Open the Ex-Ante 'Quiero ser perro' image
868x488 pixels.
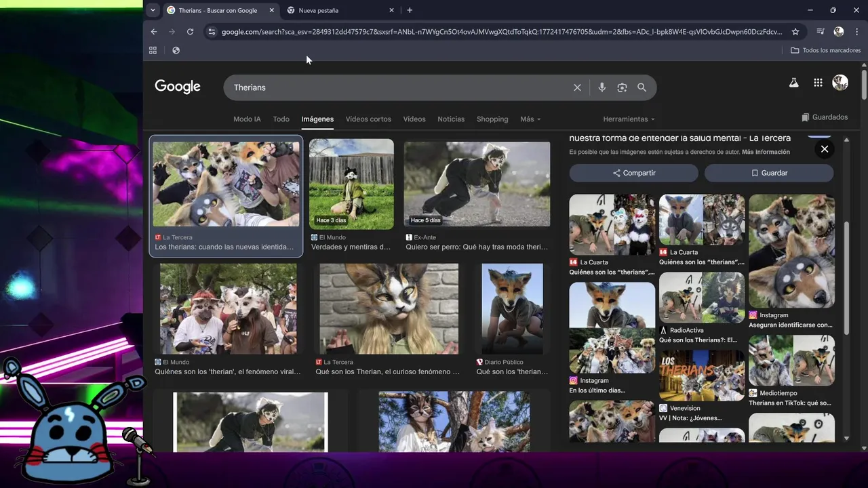(477, 184)
